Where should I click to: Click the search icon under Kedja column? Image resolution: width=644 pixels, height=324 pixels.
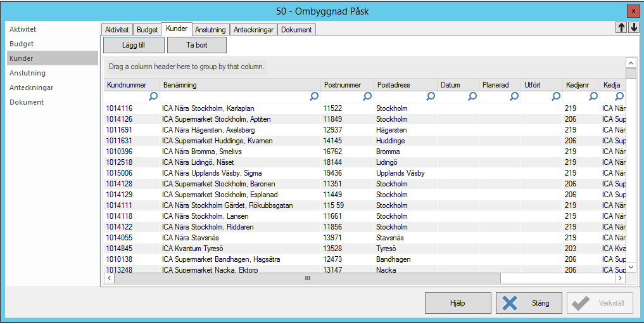pyautogui.click(x=619, y=96)
